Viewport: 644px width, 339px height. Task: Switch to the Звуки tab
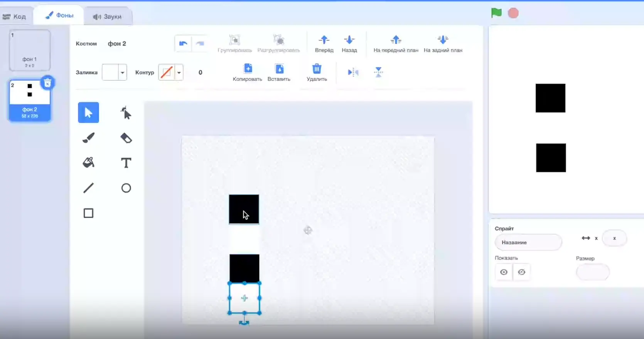coord(107,17)
